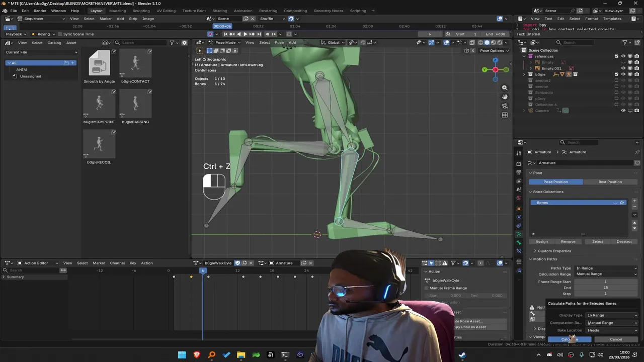Open Brave browser from the taskbar
Screen dimensions: 644x362
[x=197, y=355]
